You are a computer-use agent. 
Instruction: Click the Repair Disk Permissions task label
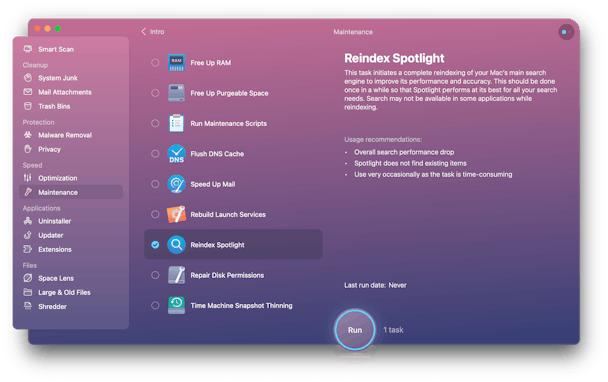click(227, 275)
